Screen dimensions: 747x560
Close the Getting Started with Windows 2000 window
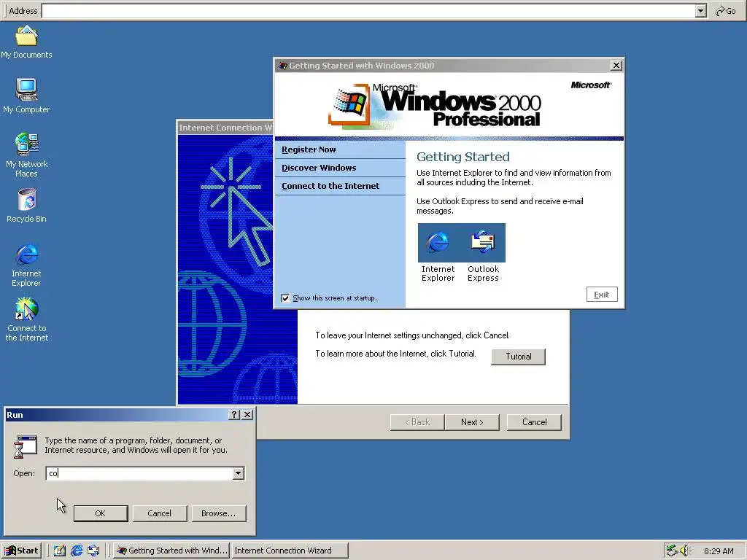[616, 65]
